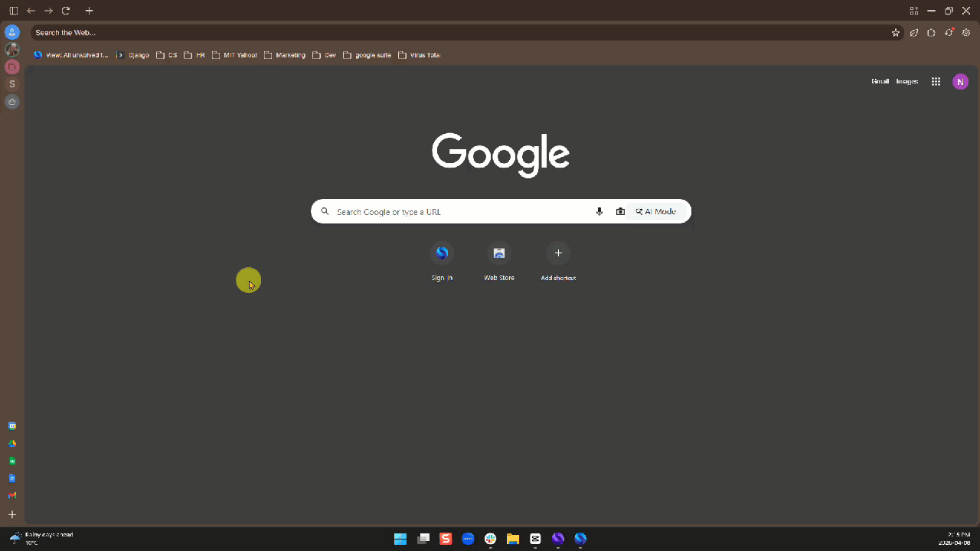Open a new tab with the top plus icon
The height and width of the screenshot is (551, 980).
pos(89,11)
